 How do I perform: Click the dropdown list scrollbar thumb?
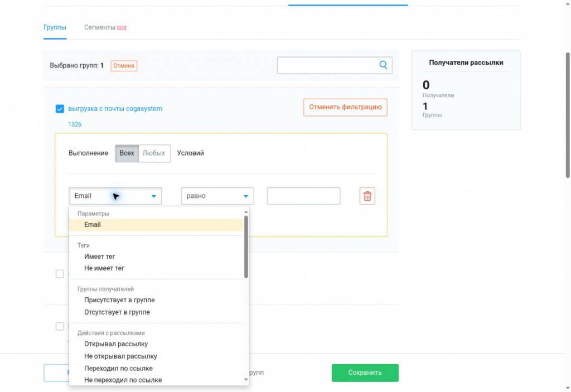[246, 246]
